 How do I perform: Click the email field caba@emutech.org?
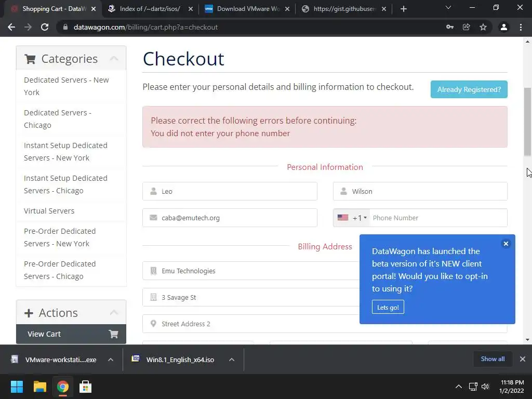[230, 218]
